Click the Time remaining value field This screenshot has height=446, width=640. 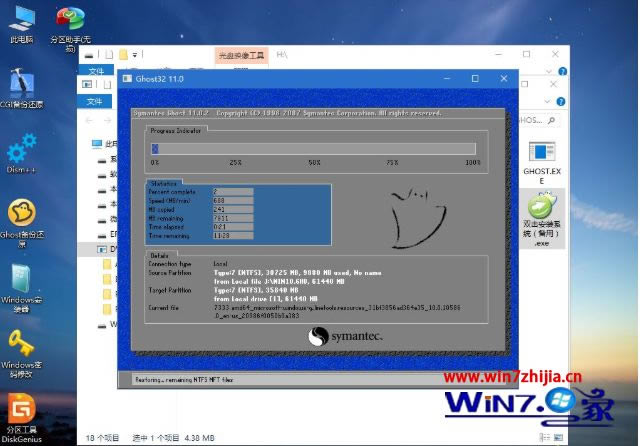[x=233, y=236]
